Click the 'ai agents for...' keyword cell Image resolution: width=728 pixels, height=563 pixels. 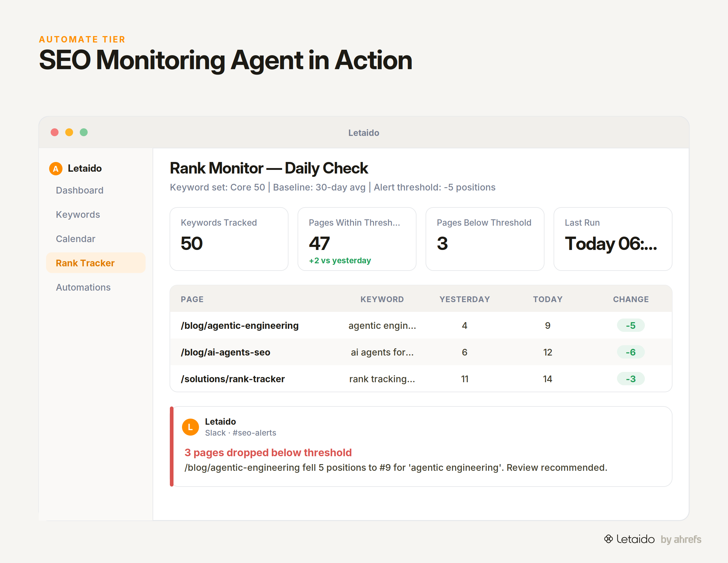point(382,352)
